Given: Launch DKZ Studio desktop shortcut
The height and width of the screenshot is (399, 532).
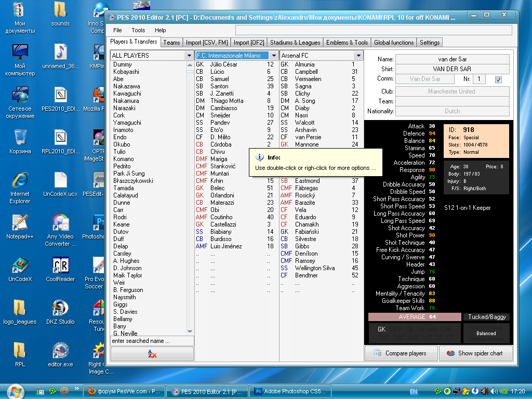Looking at the screenshot, I should [x=60, y=312].
